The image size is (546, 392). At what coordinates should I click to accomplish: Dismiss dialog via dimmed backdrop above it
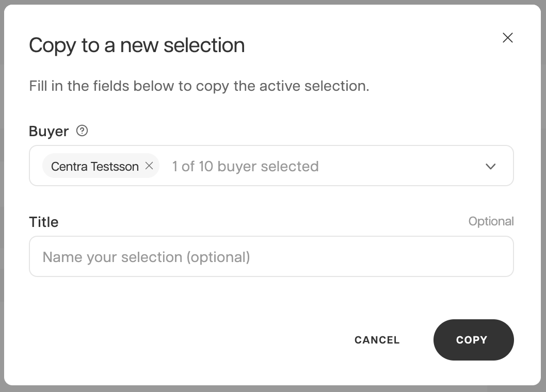(x=273, y=2)
